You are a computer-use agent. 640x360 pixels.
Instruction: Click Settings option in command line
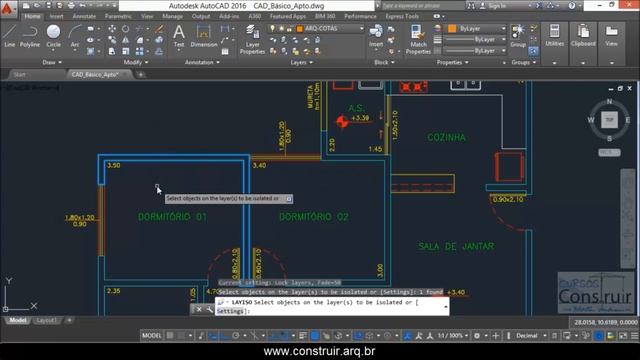(230, 311)
